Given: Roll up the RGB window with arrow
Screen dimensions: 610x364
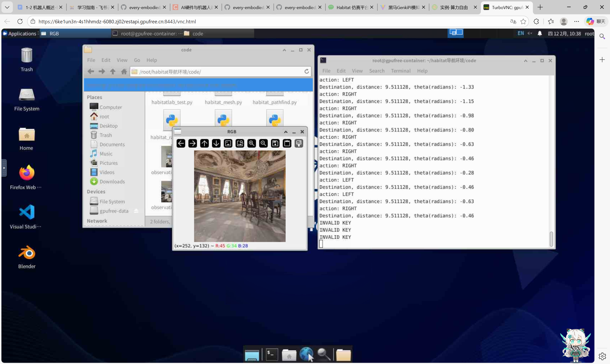Looking at the screenshot, I should (x=286, y=132).
